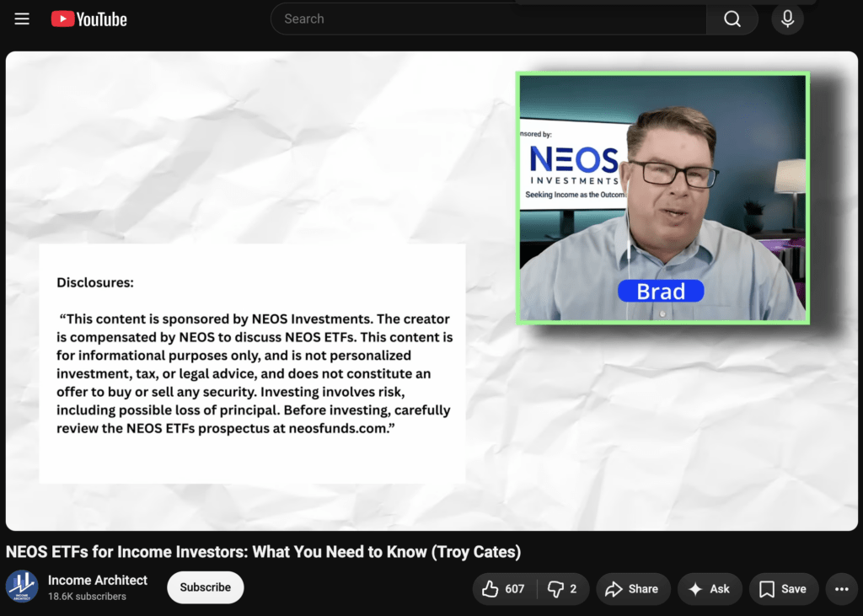Focus the Search input field

tap(489, 19)
